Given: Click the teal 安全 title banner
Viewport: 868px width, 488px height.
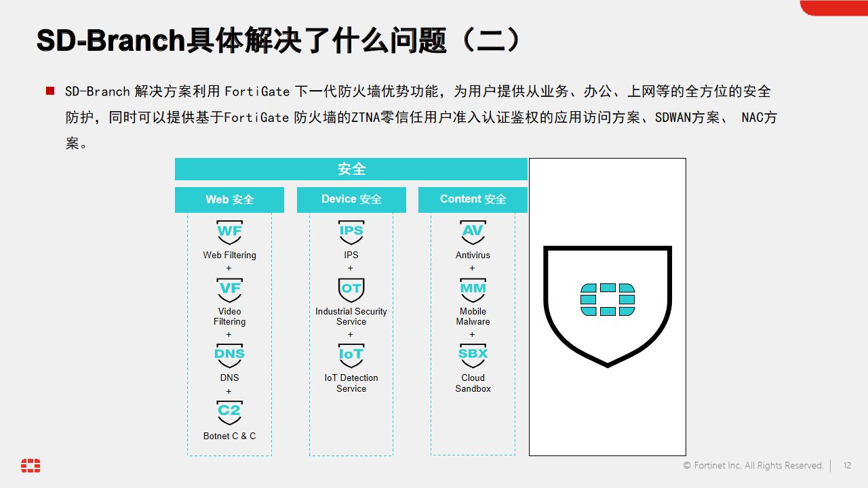Looking at the screenshot, I should click(351, 169).
